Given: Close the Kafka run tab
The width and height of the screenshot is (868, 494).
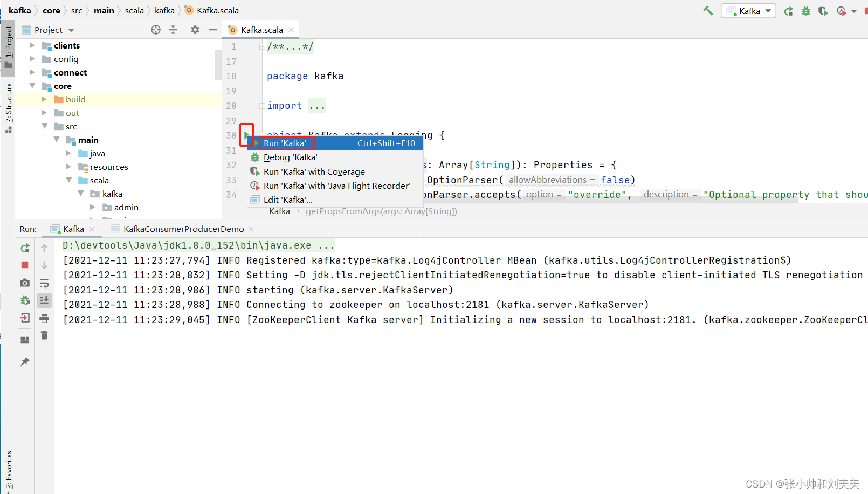Looking at the screenshot, I should [92, 229].
